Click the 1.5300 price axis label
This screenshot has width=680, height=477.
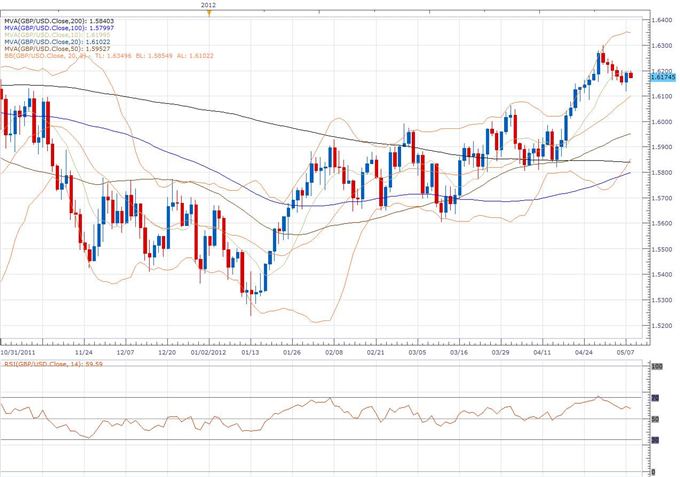pyautogui.click(x=662, y=300)
